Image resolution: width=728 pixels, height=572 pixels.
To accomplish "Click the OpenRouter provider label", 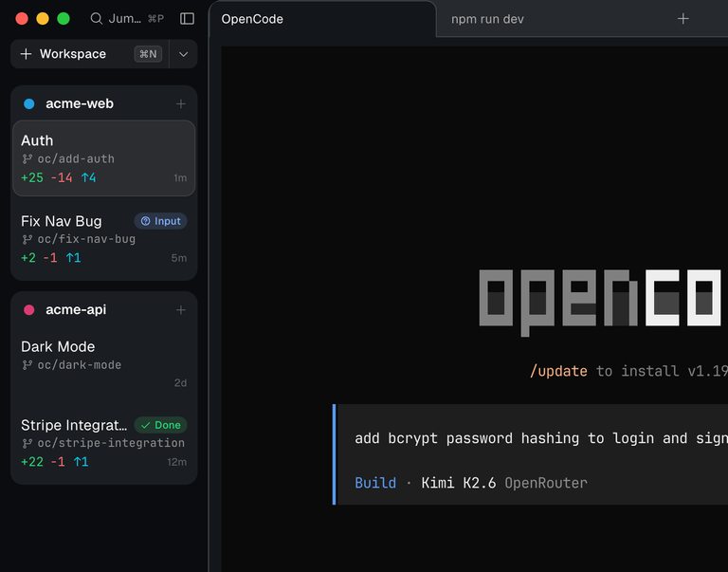I will (x=546, y=483).
